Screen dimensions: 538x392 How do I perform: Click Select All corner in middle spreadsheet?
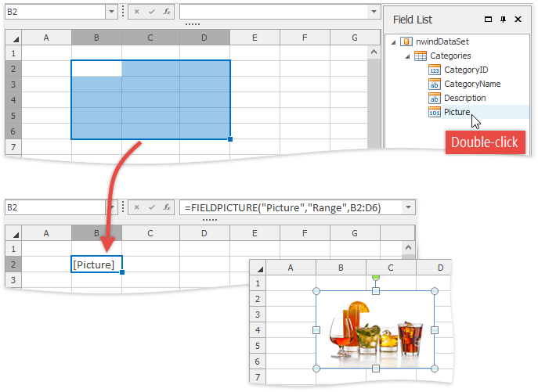click(x=14, y=233)
